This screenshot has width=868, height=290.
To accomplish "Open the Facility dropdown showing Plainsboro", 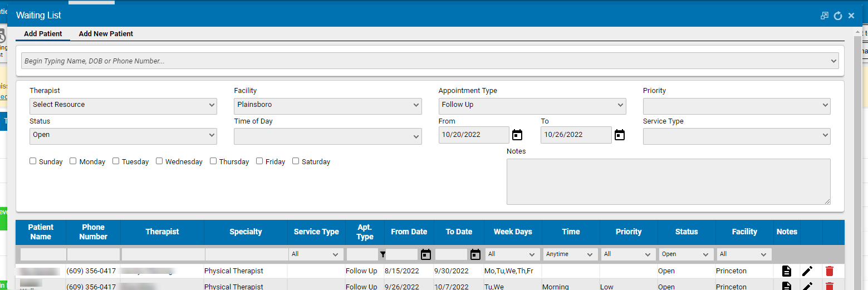I will (x=327, y=105).
